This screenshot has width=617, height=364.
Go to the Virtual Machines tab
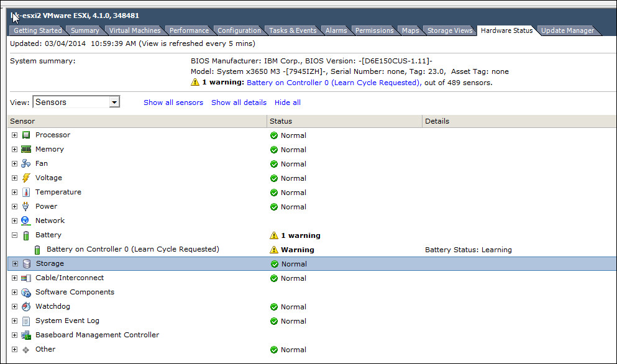click(135, 30)
